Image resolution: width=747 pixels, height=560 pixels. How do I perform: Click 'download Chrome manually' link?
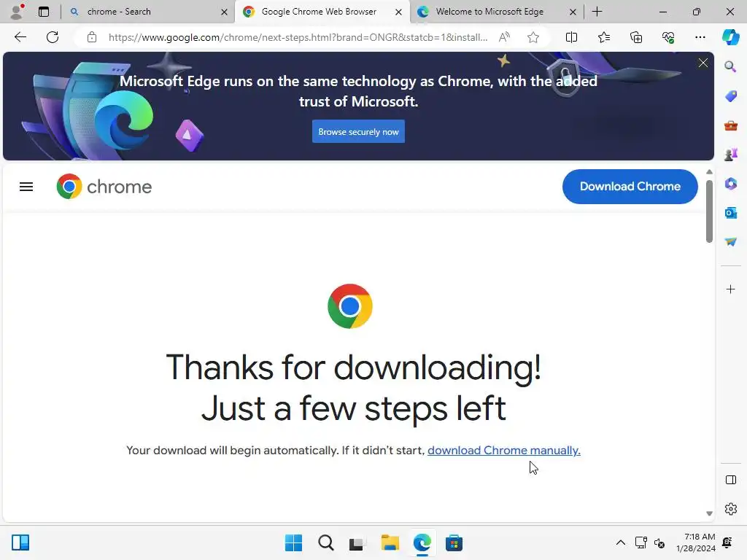[x=503, y=450]
